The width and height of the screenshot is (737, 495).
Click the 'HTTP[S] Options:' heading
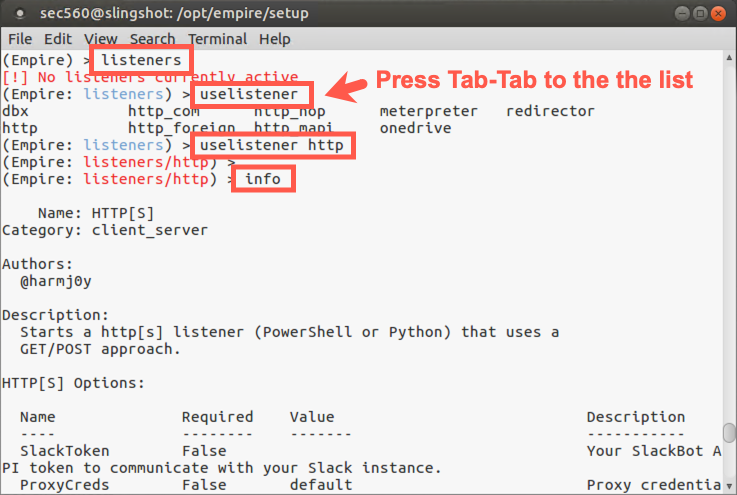73,383
